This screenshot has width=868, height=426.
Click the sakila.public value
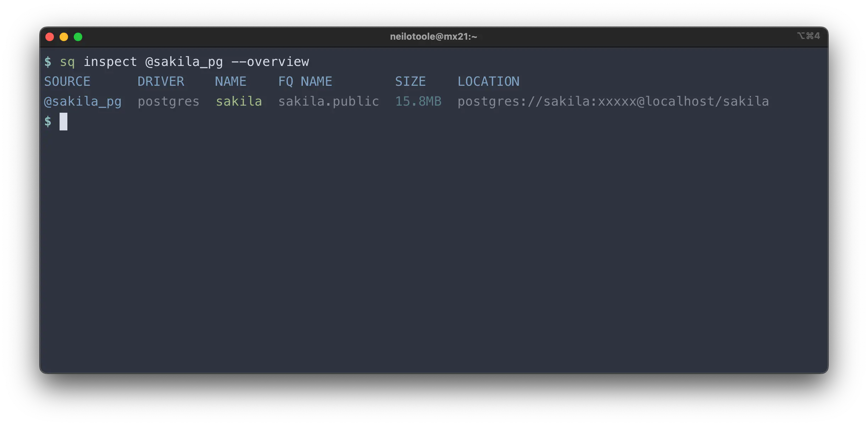[x=328, y=101]
